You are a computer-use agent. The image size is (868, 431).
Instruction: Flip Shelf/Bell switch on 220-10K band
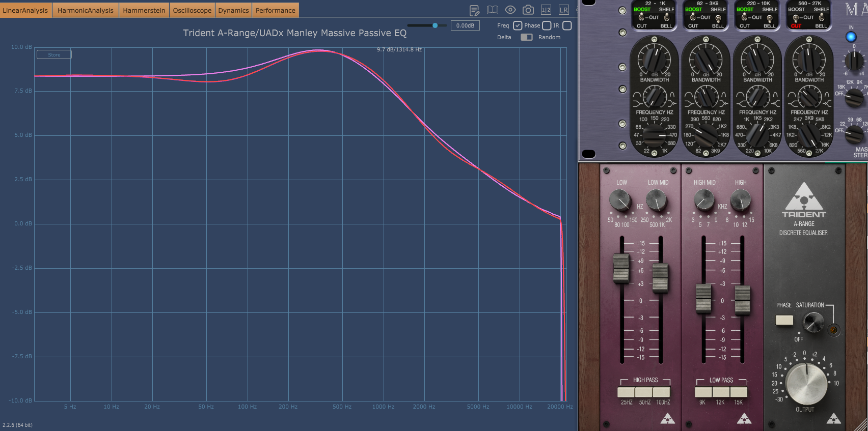(x=769, y=18)
